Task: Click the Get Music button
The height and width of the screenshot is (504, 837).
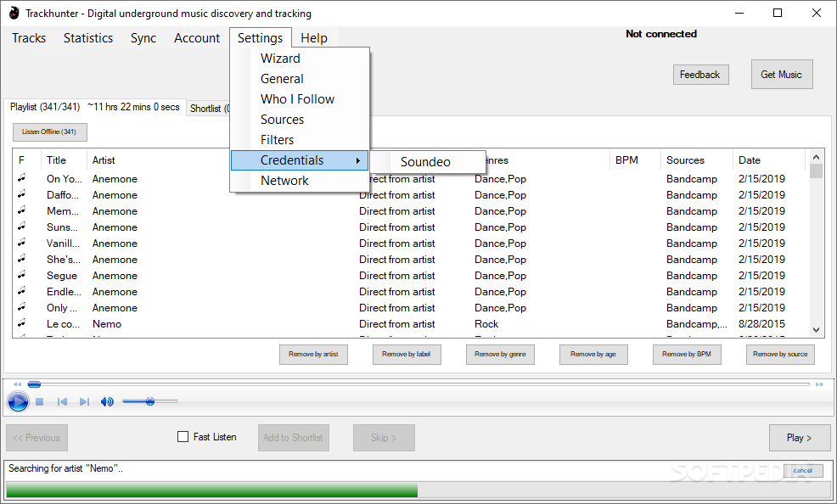Action: pyautogui.click(x=782, y=75)
